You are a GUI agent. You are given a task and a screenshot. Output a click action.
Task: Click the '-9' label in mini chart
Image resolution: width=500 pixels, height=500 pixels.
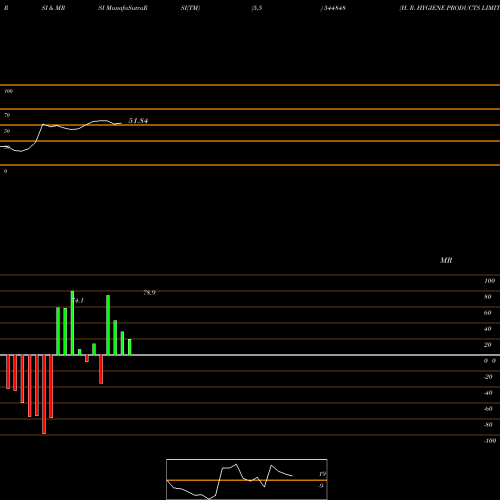321,486
